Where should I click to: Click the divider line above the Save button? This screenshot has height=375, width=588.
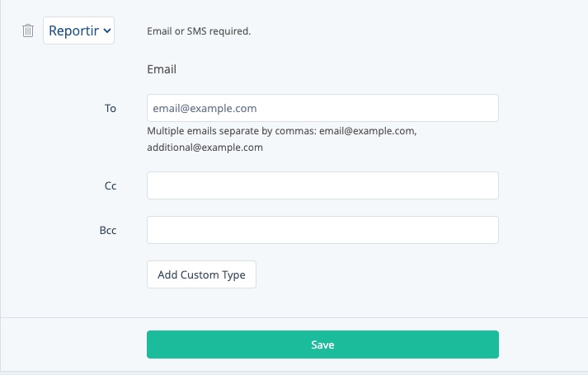(x=294, y=316)
